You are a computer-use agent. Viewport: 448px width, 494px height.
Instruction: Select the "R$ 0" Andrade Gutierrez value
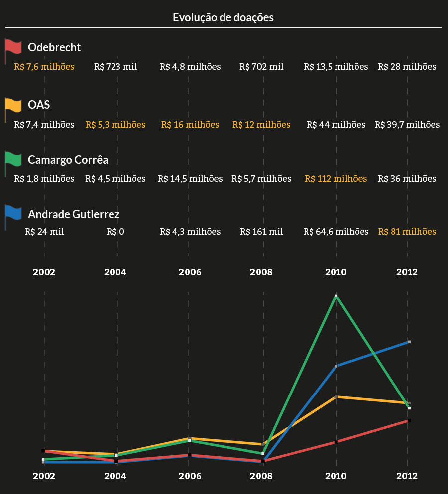coord(115,232)
